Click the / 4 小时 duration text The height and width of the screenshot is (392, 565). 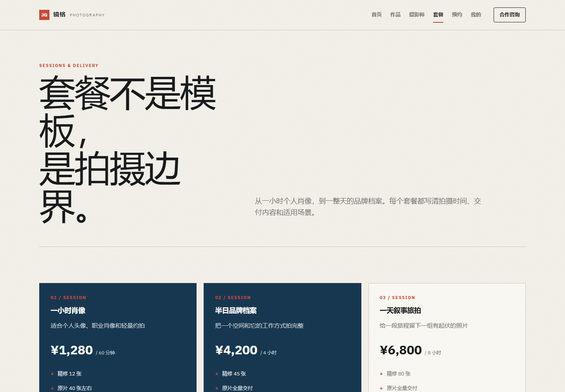[268, 353]
